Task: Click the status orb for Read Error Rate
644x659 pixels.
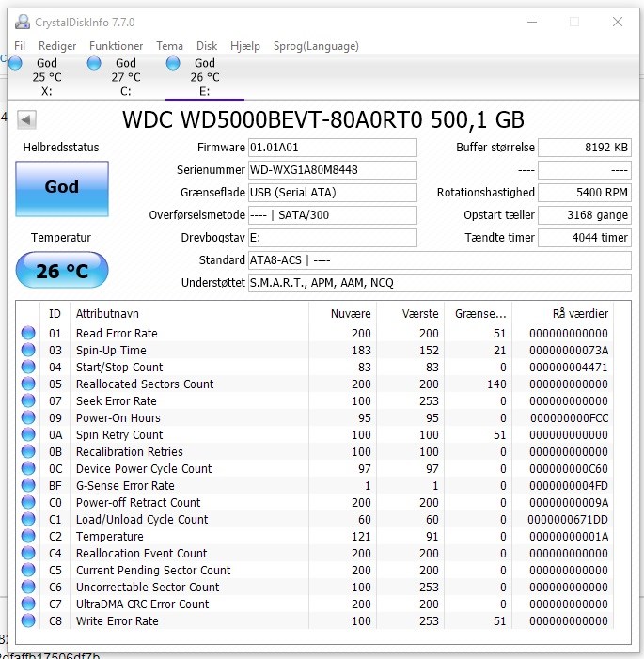Action: coord(28,333)
